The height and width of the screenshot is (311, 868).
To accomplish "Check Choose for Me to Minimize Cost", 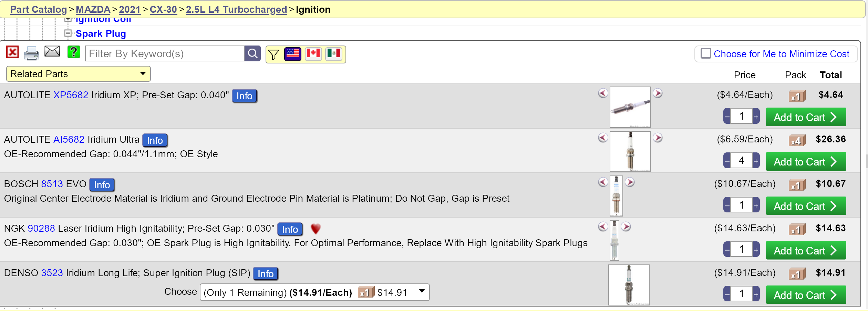I will pos(706,53).
